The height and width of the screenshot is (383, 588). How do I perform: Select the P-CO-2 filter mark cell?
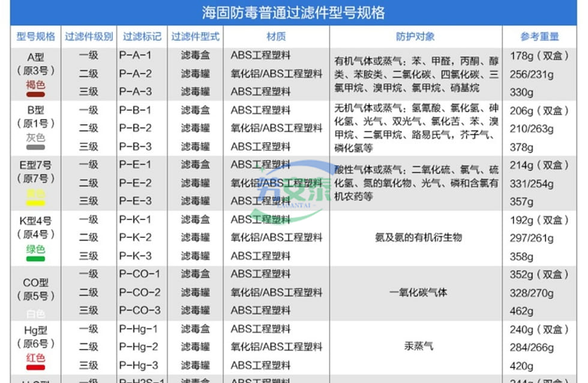[140, 292]
